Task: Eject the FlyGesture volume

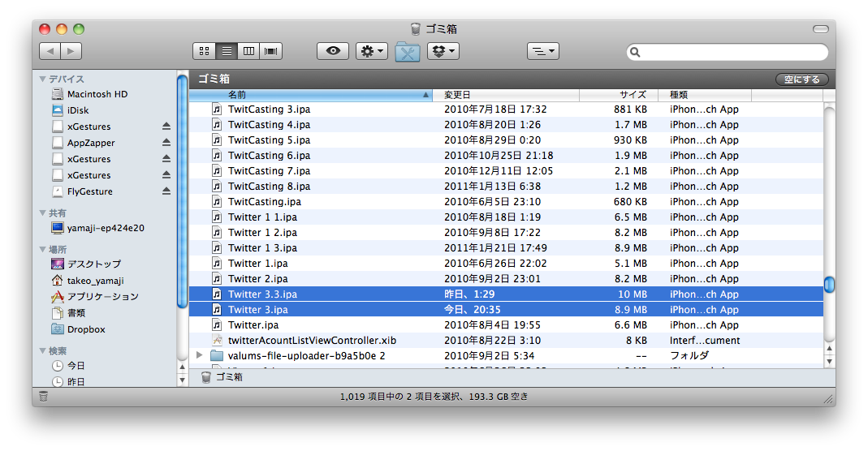Action: [x=166, y=191]
